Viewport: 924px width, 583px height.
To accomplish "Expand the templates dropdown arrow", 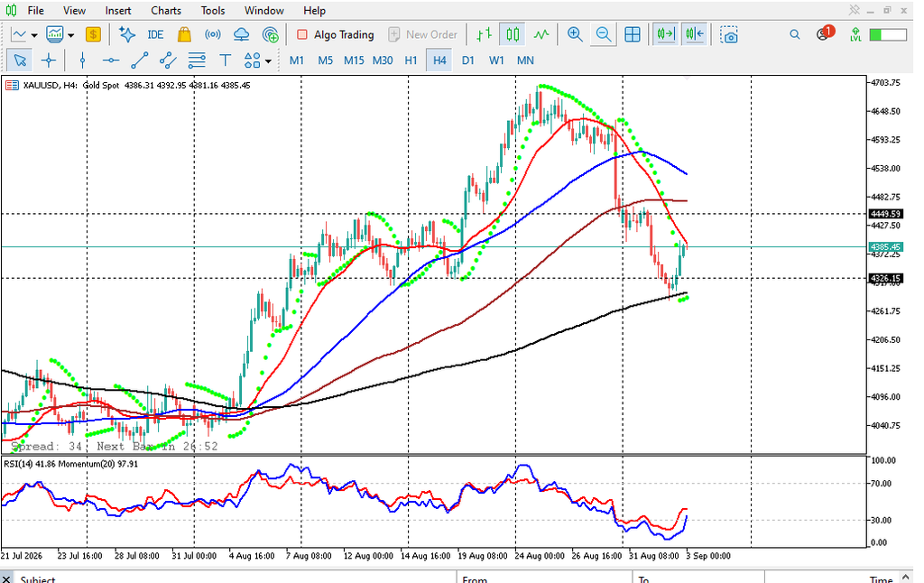I will pyautogui.click(x=70, y=35).
